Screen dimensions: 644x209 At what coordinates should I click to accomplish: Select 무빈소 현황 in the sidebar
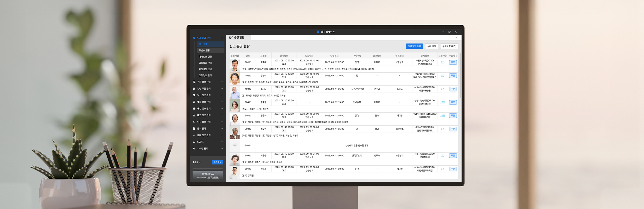(x=204, y=50)
